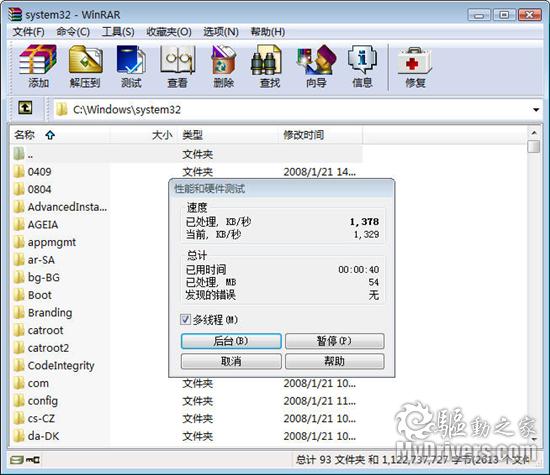Select the appmgmt folder name
Image resolution: width=550 pixels, height=475 pixels.
52,242
